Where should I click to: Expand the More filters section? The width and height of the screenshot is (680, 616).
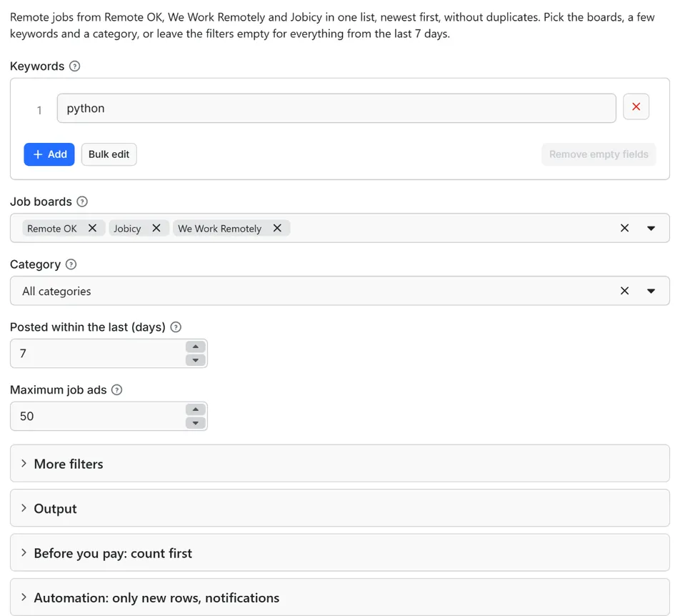339,463
